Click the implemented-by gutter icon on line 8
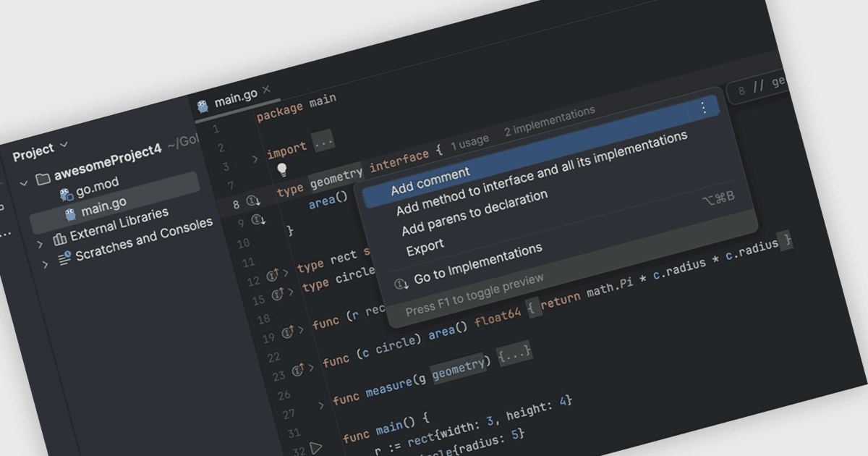 pos(253,200)
